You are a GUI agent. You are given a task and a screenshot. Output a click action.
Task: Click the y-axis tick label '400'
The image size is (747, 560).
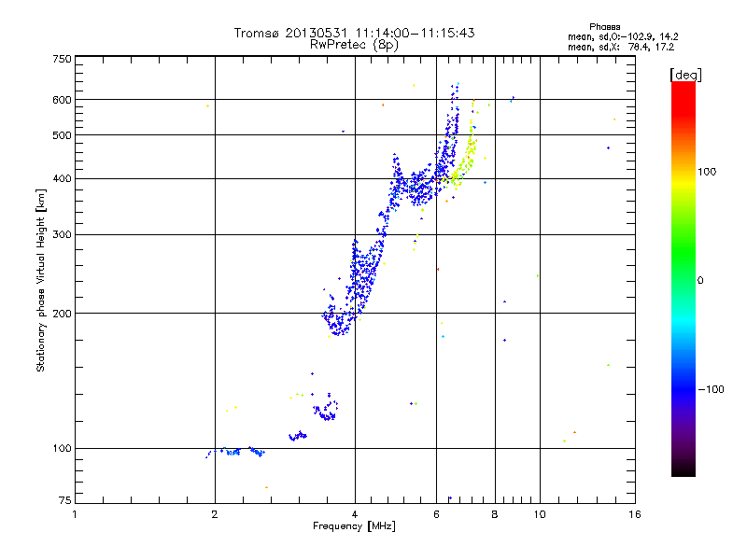coord(63,178)
